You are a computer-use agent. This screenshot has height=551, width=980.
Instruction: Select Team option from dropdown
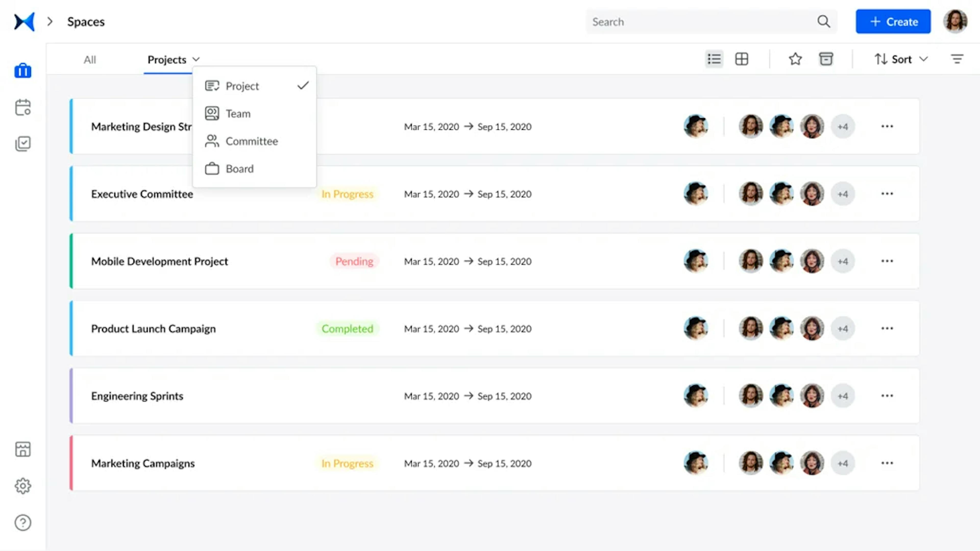coord(238,113)
